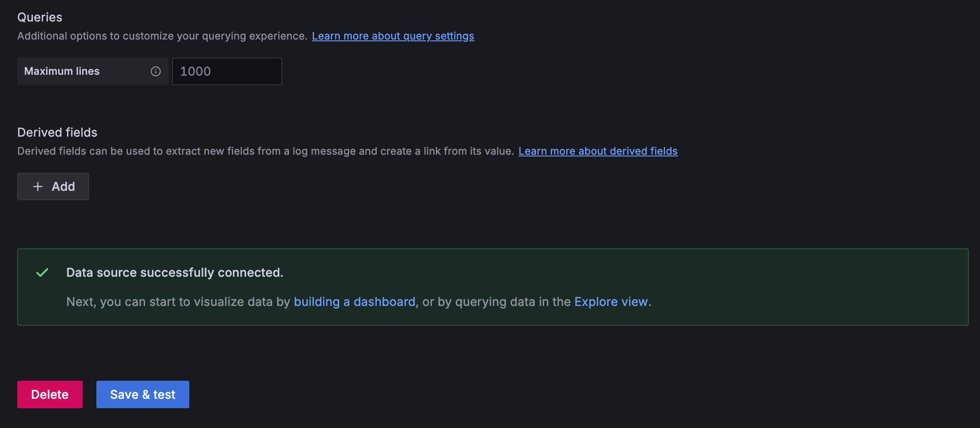Follow the building a dashboard link

(354, 302)
